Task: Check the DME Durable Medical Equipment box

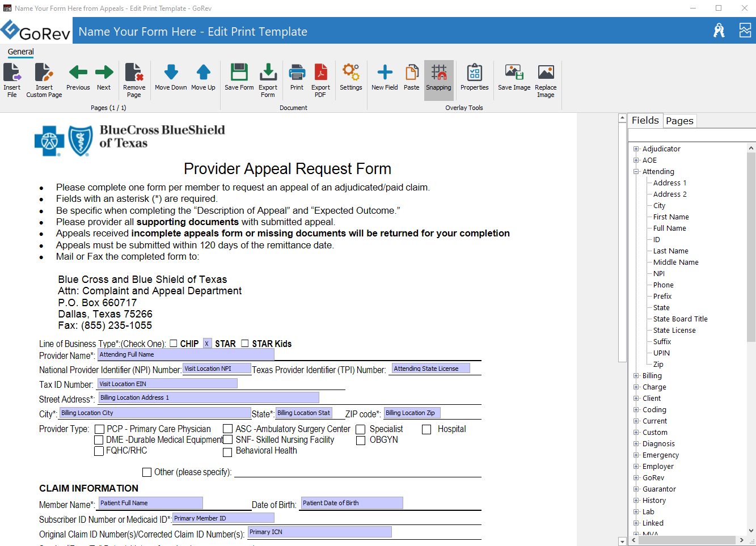Action: point(99,440)
